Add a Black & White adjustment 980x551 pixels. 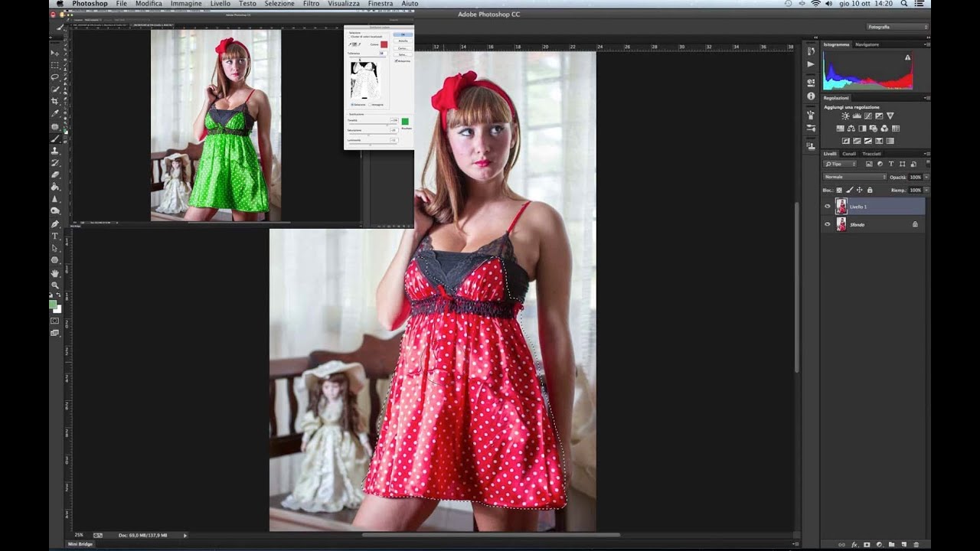click(862, 129)
